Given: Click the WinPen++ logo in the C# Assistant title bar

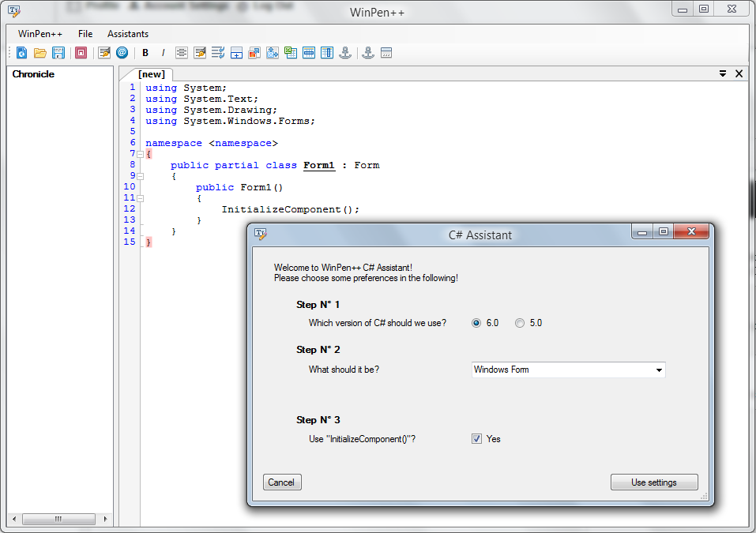Looking at the screenshot, I should pyautogui.click(x=261, y=235).
